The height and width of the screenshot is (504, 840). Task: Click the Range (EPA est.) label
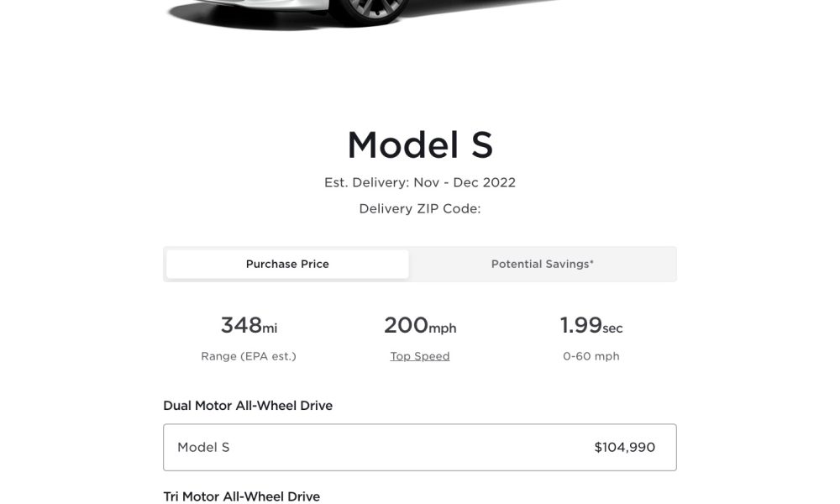point(249,356)
